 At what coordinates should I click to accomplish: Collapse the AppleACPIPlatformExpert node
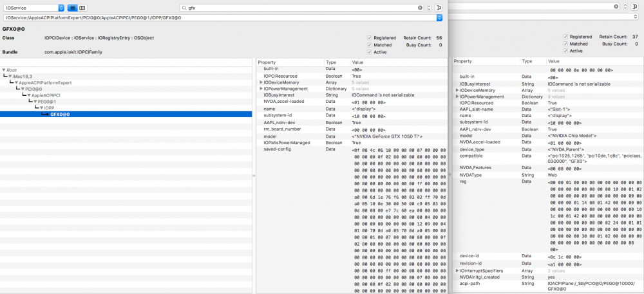tap(17, 83)
